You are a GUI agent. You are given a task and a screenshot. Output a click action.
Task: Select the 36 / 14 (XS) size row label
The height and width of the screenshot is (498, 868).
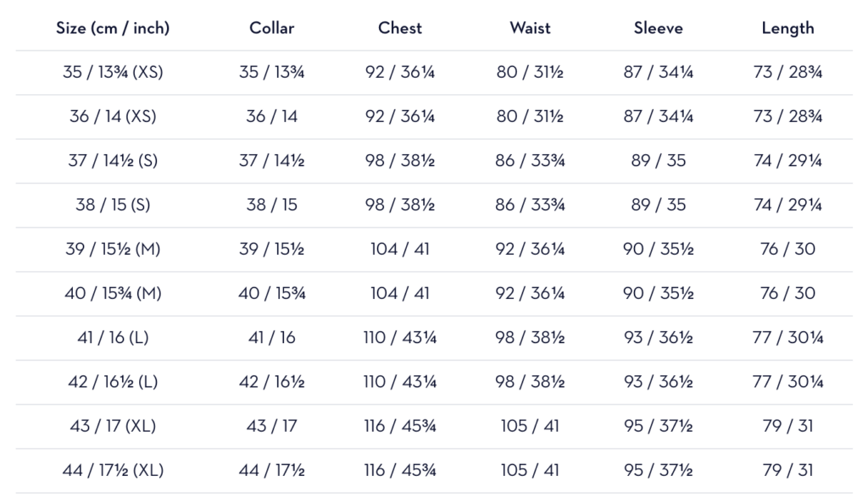point(113,116)
